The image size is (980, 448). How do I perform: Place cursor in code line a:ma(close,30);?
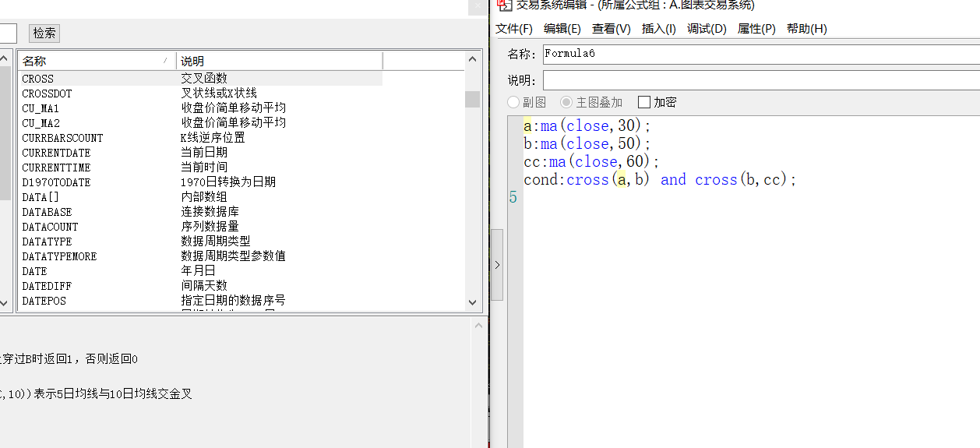tap(587, 125)
